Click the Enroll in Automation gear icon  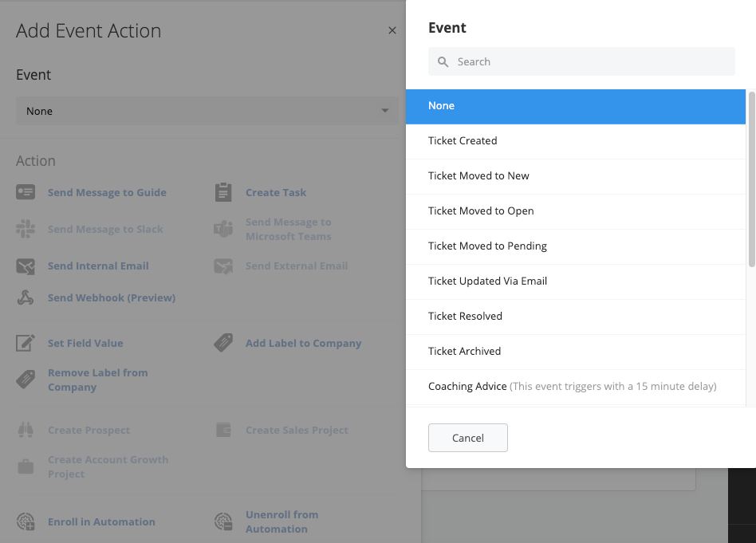(26, 521)
